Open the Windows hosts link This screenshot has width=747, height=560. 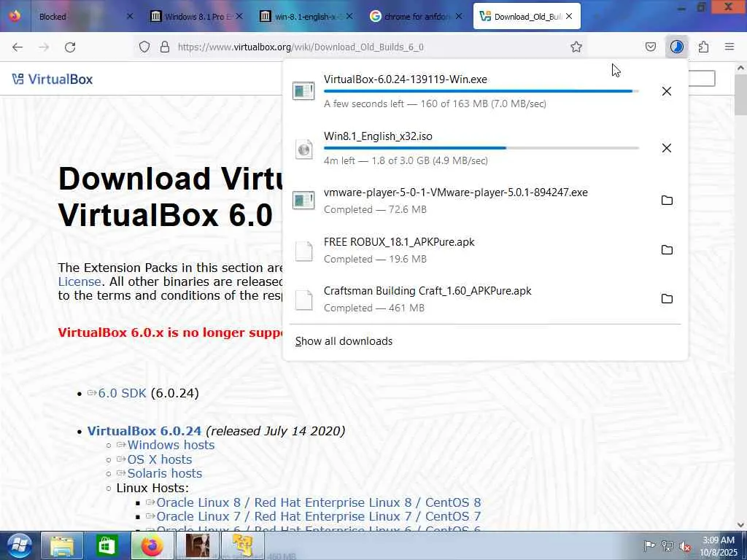171,445
